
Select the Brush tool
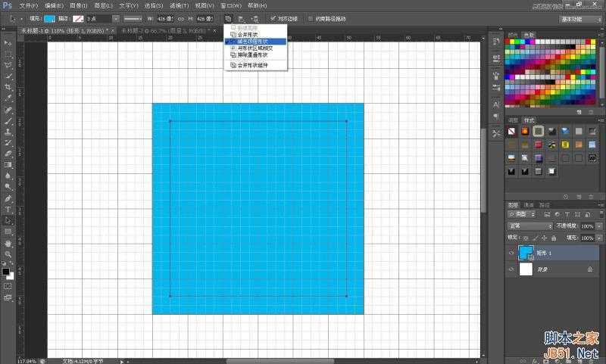8,121
